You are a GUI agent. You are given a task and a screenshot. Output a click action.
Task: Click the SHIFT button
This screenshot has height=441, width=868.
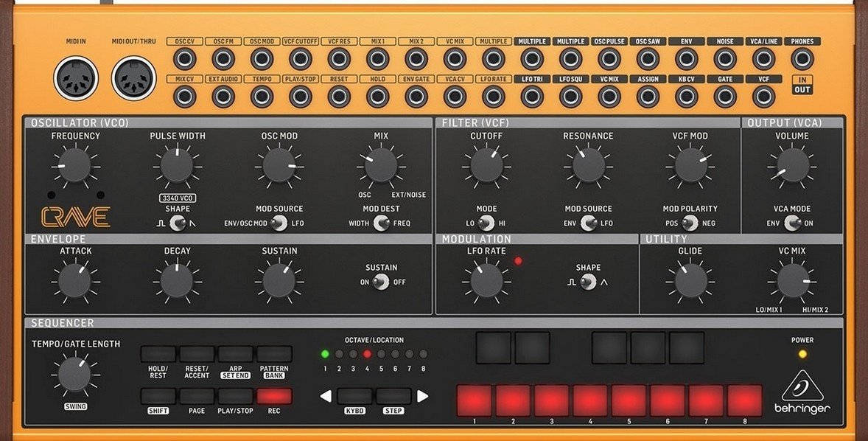158,396
